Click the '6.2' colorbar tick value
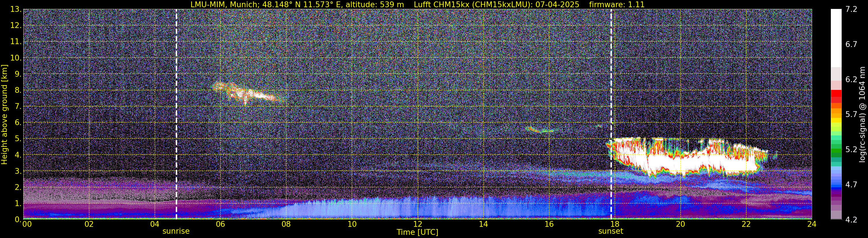Viewport: 868px width, 238px height. pos(851,80)
